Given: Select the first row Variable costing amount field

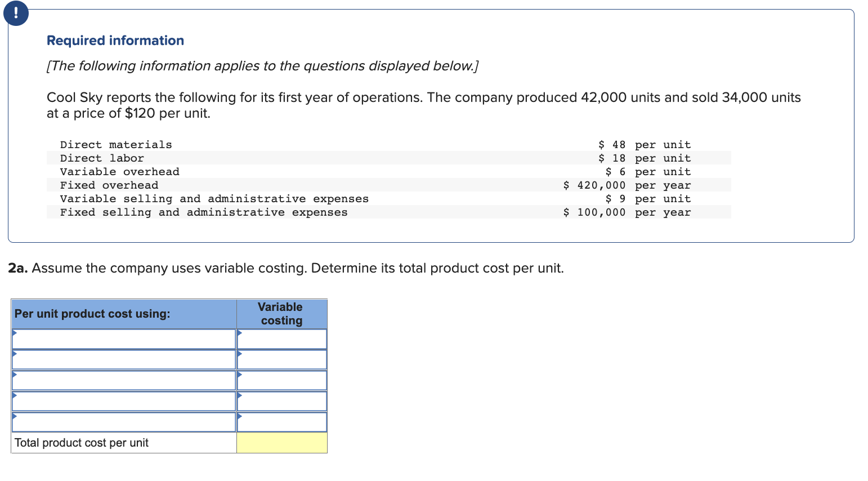Looking at the screenshot, I should [282, 339].
